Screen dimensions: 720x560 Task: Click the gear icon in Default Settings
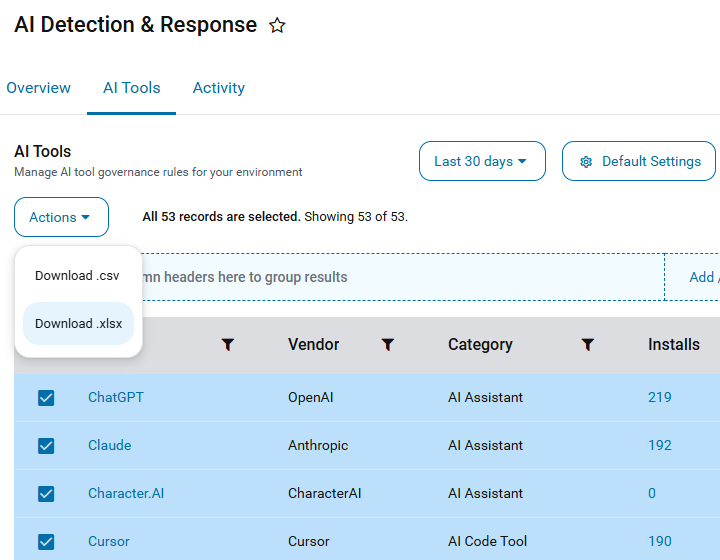tap(586, 162)
